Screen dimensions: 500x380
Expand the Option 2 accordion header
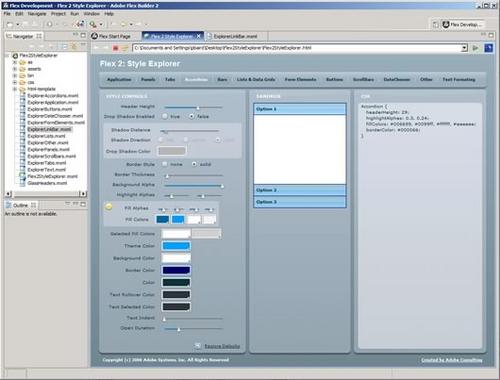click(300, 190)
